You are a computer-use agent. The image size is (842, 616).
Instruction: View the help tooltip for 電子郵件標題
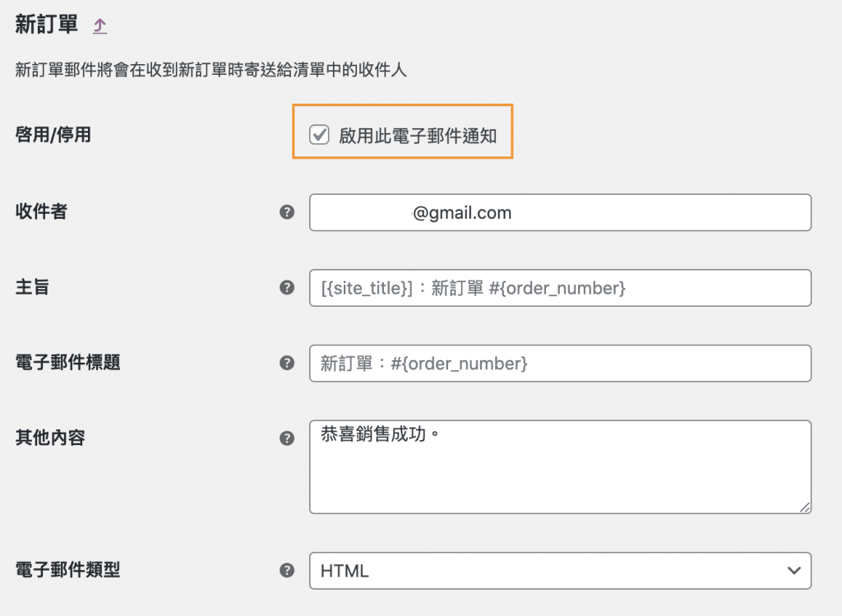point(287,363)
